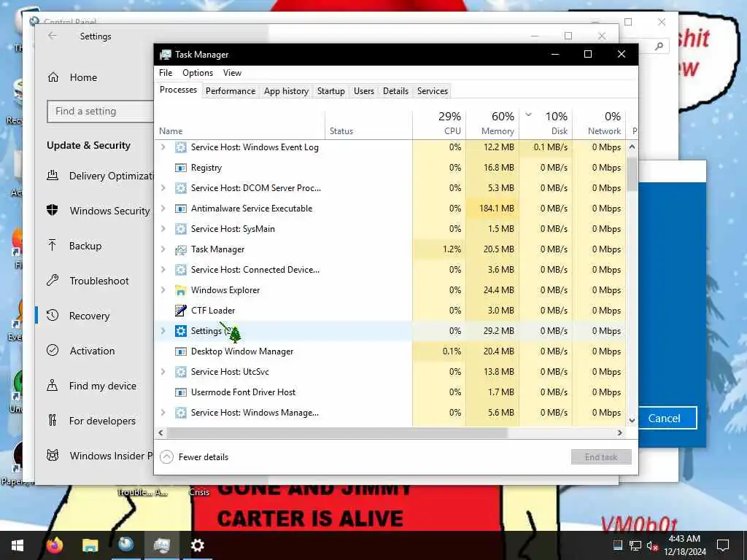Click the Service Host: Windows Event Log process icon

point(181,147)
